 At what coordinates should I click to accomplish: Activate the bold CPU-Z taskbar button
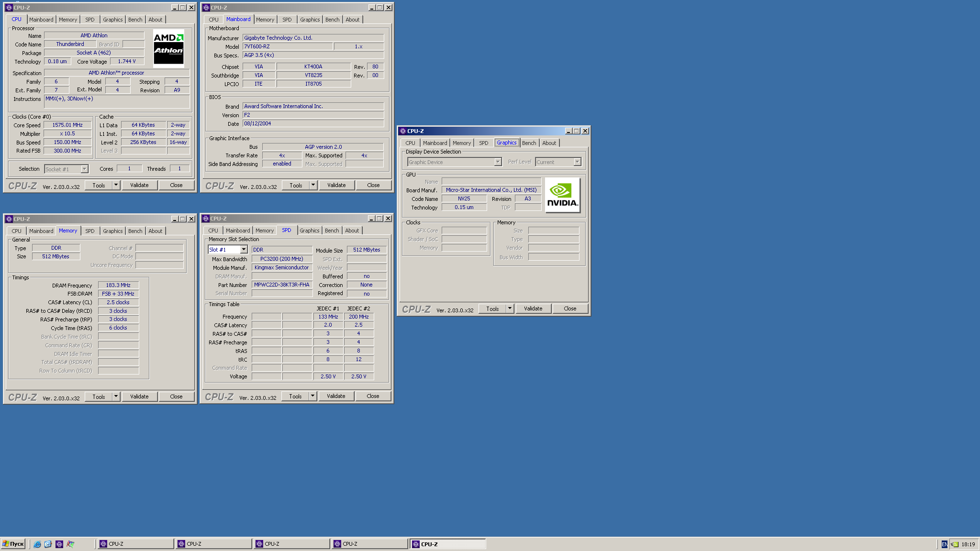pyautogui.click(x=448, y=544)
